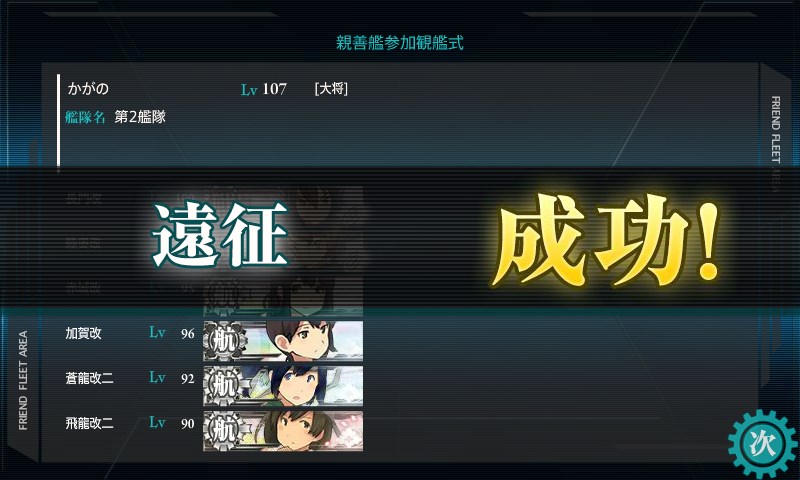Select 蒼龍改二 ship portrait banner

point(283,386)
